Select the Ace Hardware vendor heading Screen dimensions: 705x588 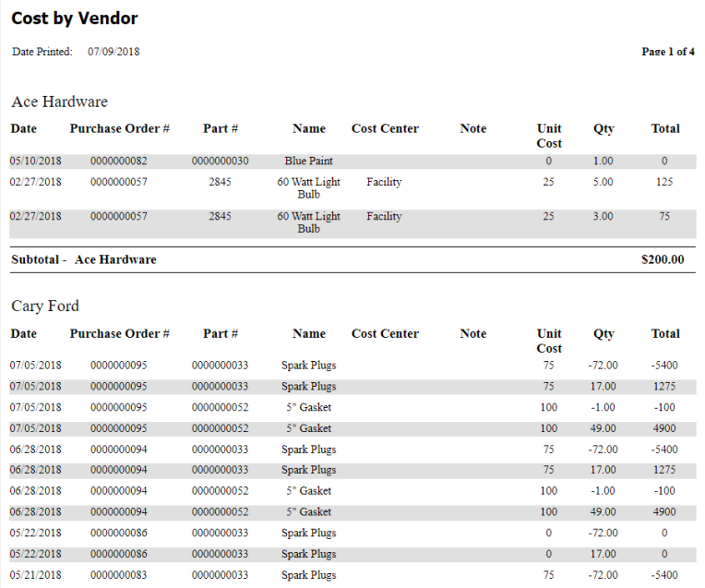click(59, 102)
